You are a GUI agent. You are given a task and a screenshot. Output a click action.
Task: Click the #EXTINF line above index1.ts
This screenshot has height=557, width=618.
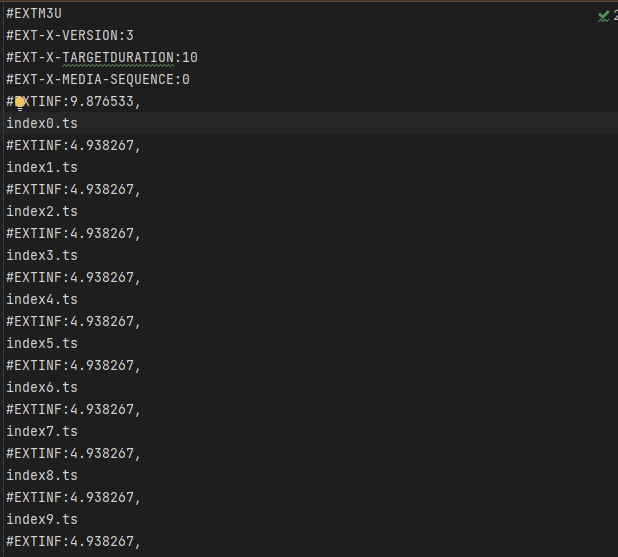point(73,146)
